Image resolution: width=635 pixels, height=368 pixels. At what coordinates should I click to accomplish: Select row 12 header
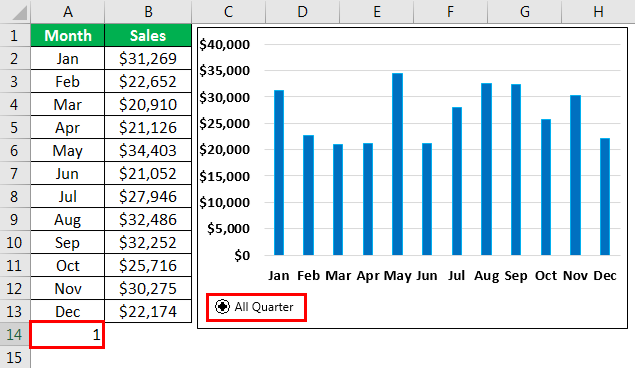[x=15, y=289]
